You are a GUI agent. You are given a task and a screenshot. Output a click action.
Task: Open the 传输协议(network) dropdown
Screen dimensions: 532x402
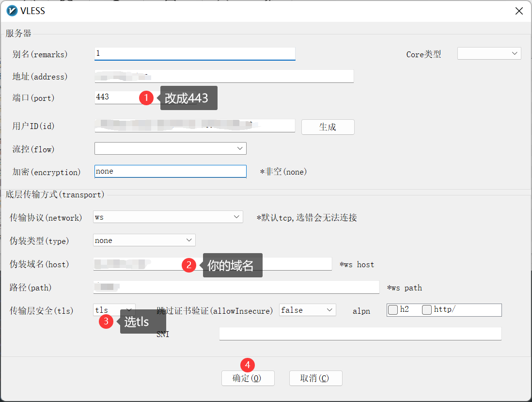point(168,217)
